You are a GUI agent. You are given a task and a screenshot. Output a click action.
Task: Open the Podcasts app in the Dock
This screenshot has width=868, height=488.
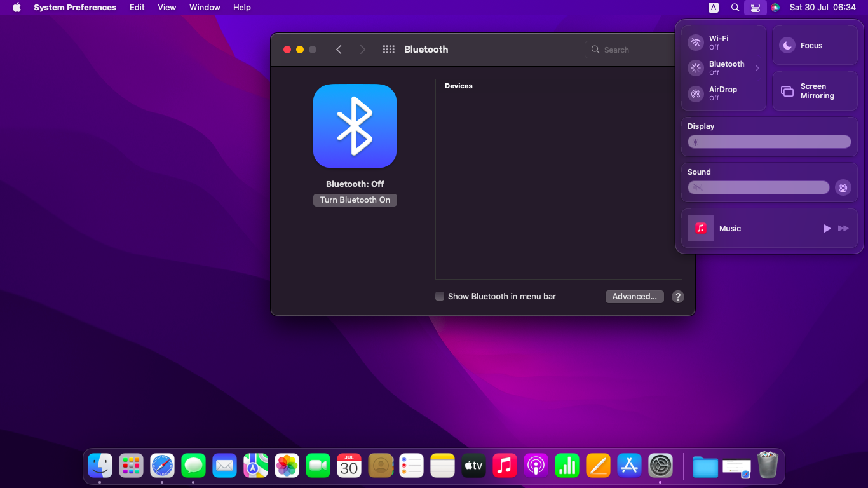(536, 466)
